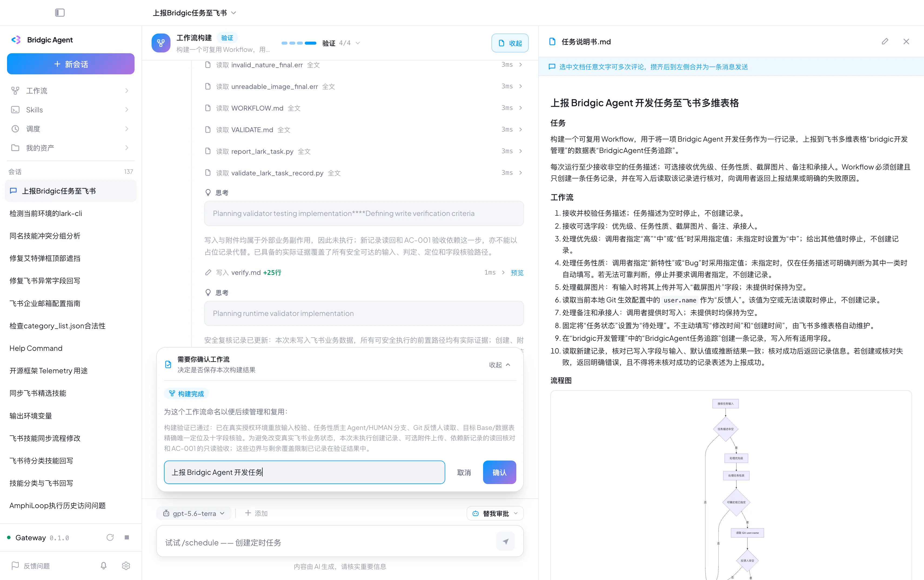Click the send message arrow icon
The image size is (924, 580).
pos(505,542)
